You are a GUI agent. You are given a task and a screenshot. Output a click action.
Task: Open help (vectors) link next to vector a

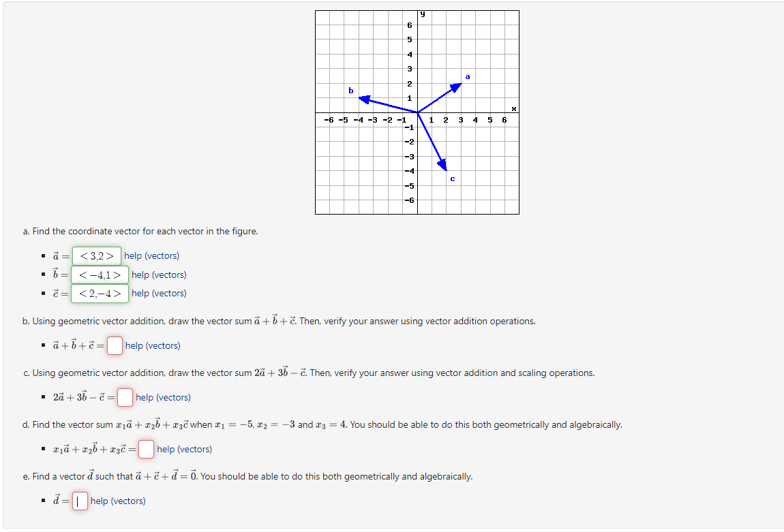[153, 255]
